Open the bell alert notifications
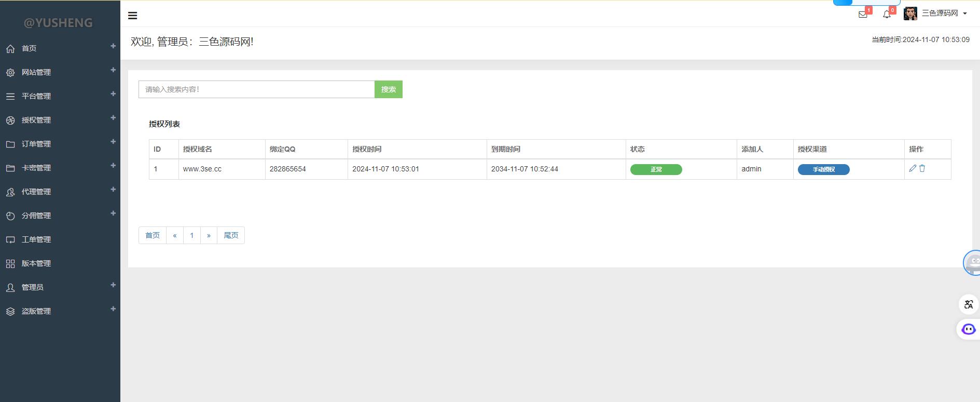Viewport: 980px width, 402px height. tap(887, 14)
